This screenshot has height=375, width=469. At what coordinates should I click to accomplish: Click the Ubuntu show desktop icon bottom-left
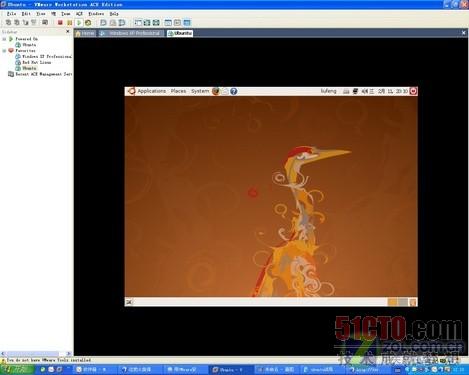click(x=129, y=302)
